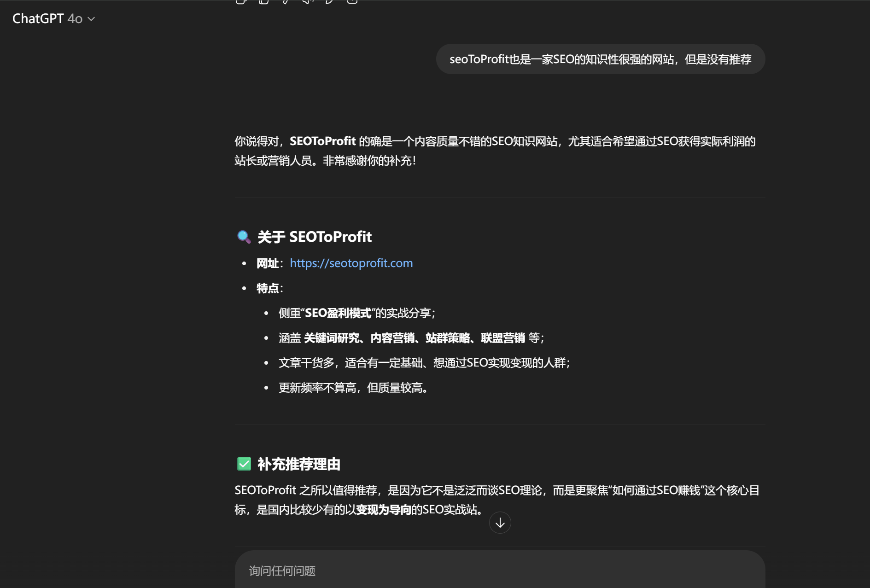870x588 pixels.
Task: Click the phrase "如何通过SEO赚钱" in the last paragraph
Action: tap(656, 490)
